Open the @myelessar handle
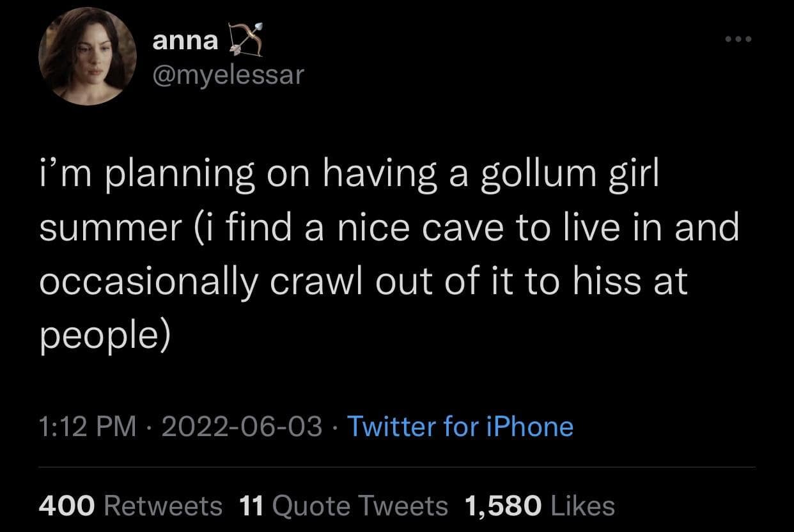 click(x=228, y=76)
